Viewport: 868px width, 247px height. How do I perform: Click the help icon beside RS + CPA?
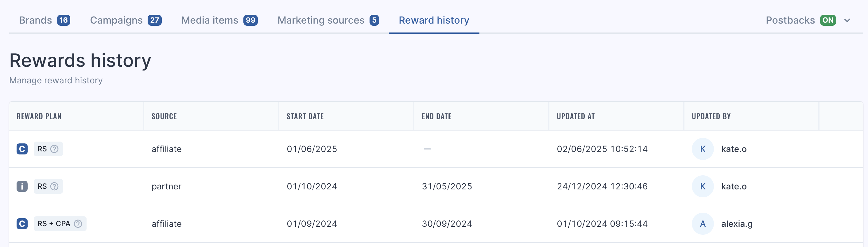pos(78,223)
